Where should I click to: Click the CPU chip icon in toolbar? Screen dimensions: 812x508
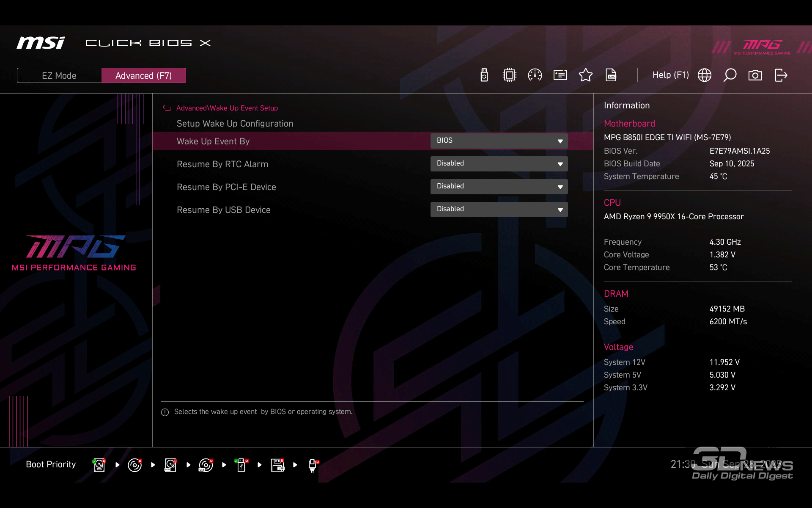pos(510,75)
